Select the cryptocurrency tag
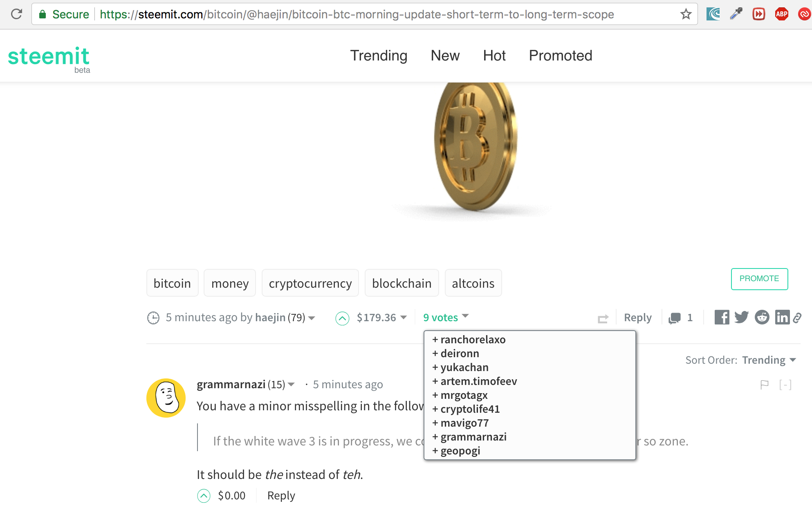 coord(310,283)
